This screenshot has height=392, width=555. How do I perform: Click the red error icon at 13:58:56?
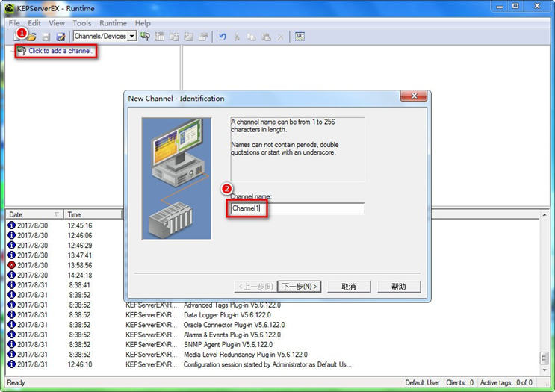[12, 265]
